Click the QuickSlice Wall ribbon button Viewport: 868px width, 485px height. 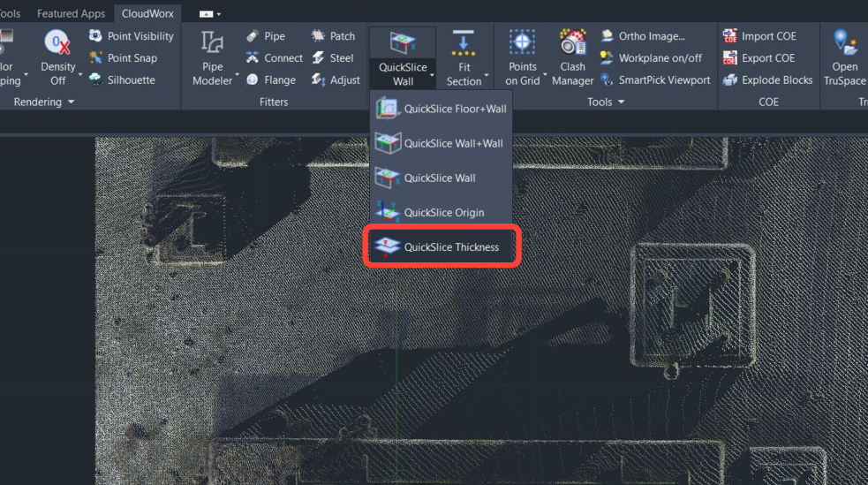(x=403, y=58)
